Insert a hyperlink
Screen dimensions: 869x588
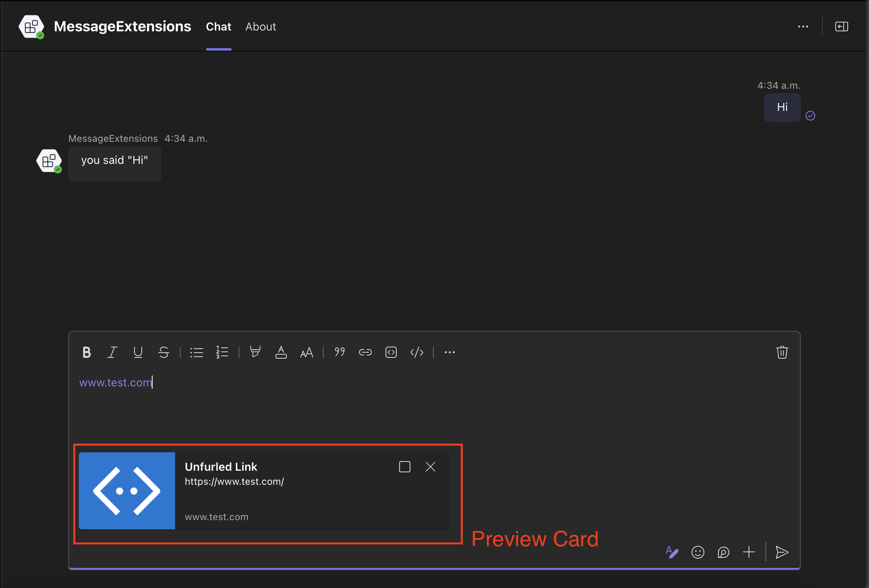click(365, 352)
